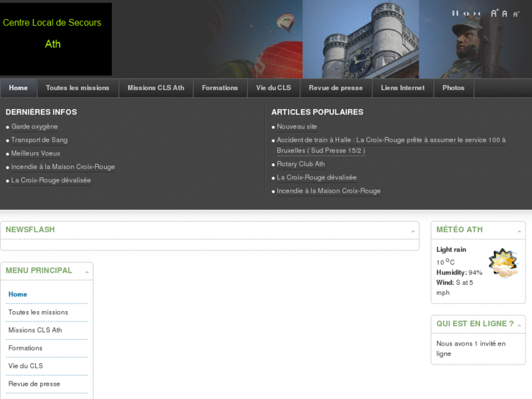Click the narrow page layout arrows icon
The width and height of the screenshot is (532, 399).
pos(476,14)
